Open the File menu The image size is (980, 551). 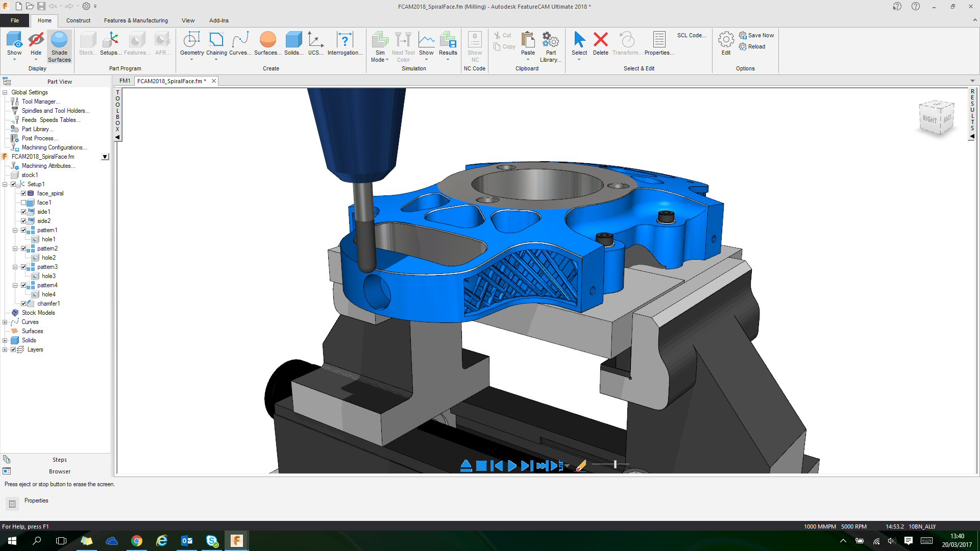pos(15,20)
